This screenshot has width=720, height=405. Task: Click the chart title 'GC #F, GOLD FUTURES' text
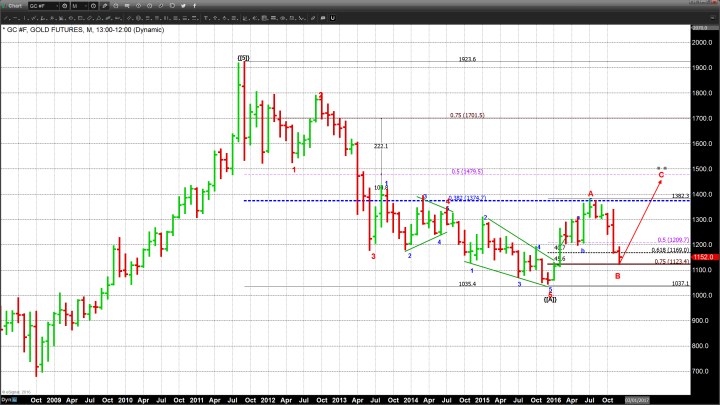click(58, 30)
